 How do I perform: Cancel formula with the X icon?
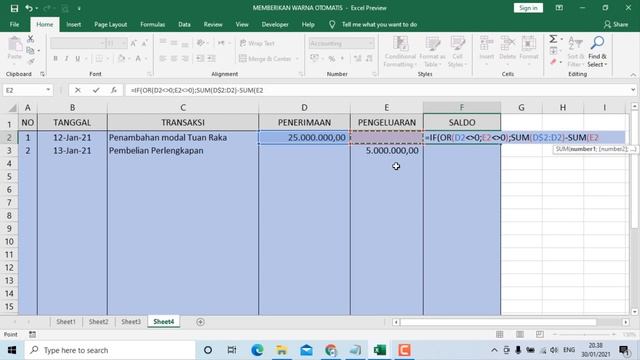(78, 90)
